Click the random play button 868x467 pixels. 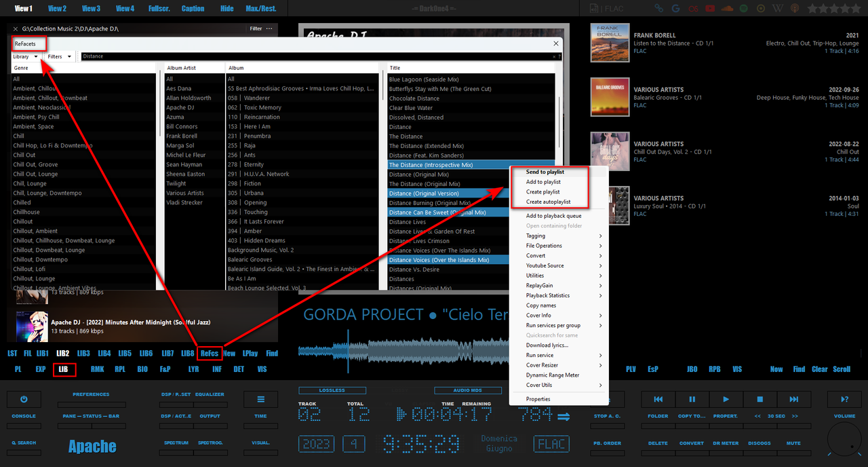point(844,399)
